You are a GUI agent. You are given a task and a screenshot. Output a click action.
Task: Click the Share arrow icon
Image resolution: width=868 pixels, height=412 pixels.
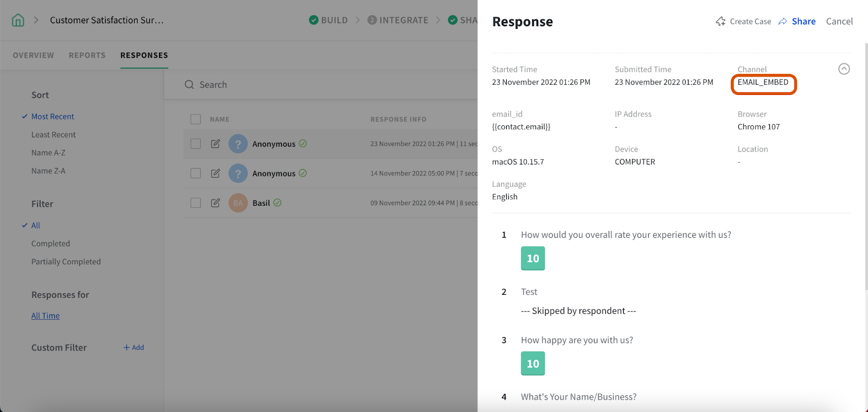[783, 22]
